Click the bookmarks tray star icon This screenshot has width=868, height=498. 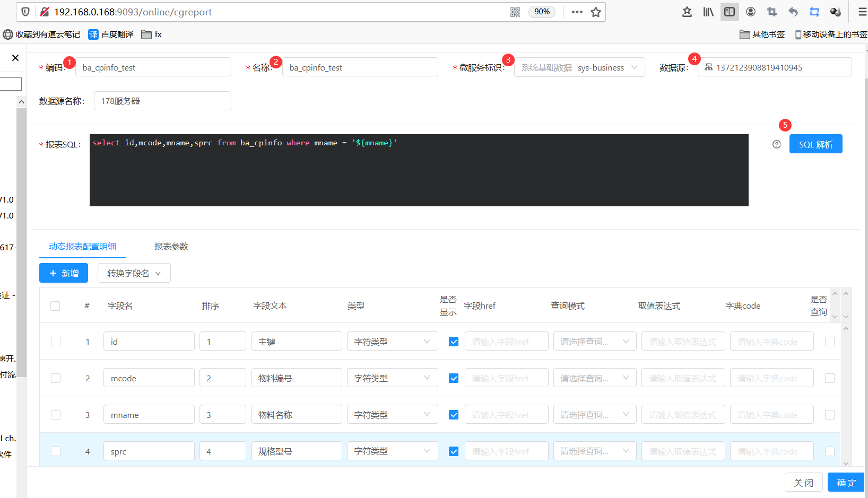pyautogui.click(x=687, y=12)
